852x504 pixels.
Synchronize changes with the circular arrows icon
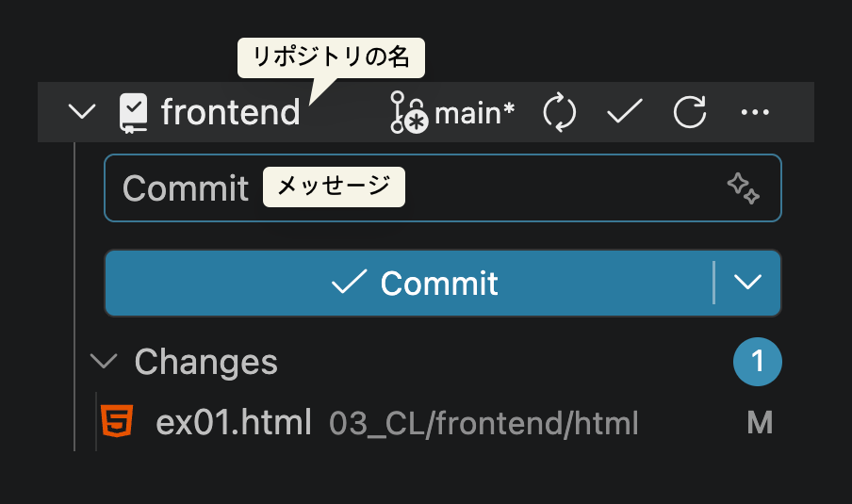point(559,112)
